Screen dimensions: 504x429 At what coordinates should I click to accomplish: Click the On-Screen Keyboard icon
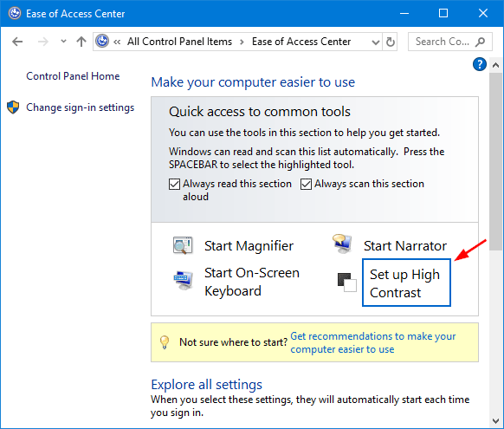pos(184,281)
